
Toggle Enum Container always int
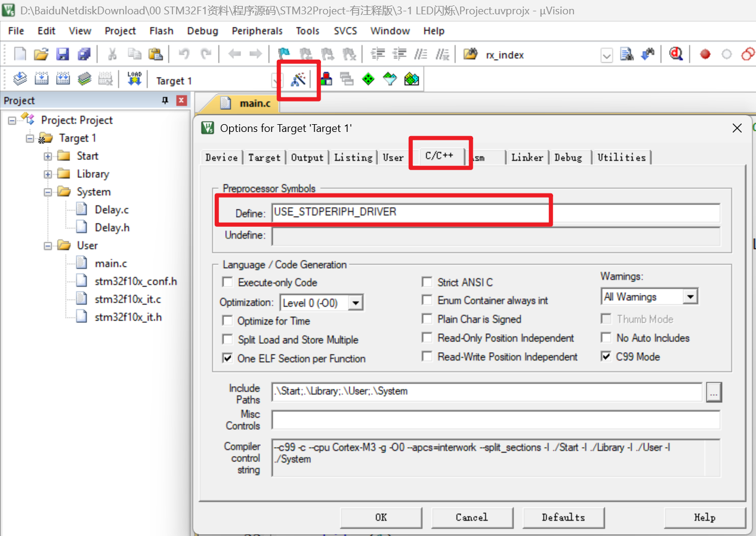point(427,300)
